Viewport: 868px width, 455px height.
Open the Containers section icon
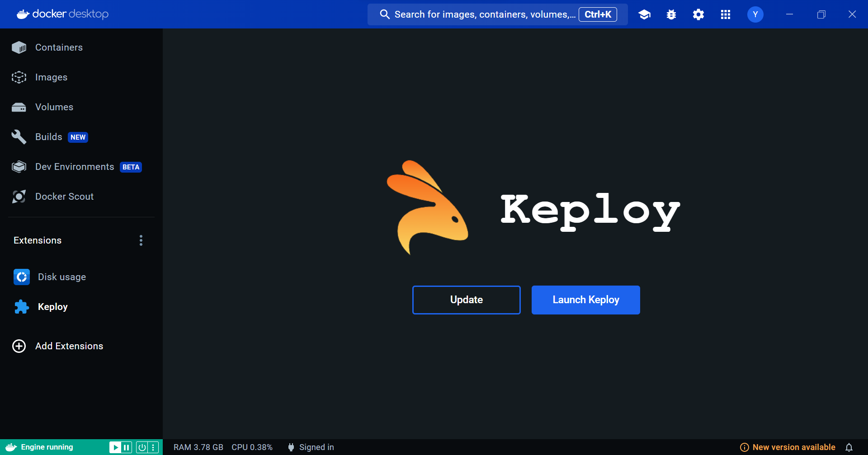tap(19, 47)
